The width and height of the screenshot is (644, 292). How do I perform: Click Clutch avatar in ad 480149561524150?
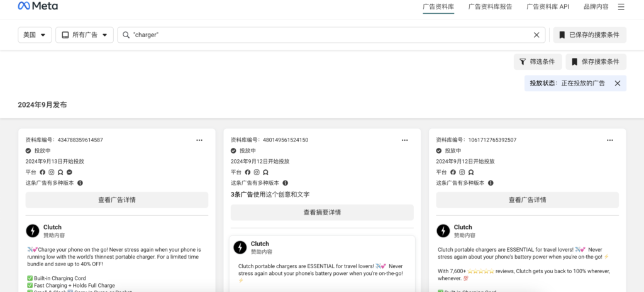tap(240, 247)
